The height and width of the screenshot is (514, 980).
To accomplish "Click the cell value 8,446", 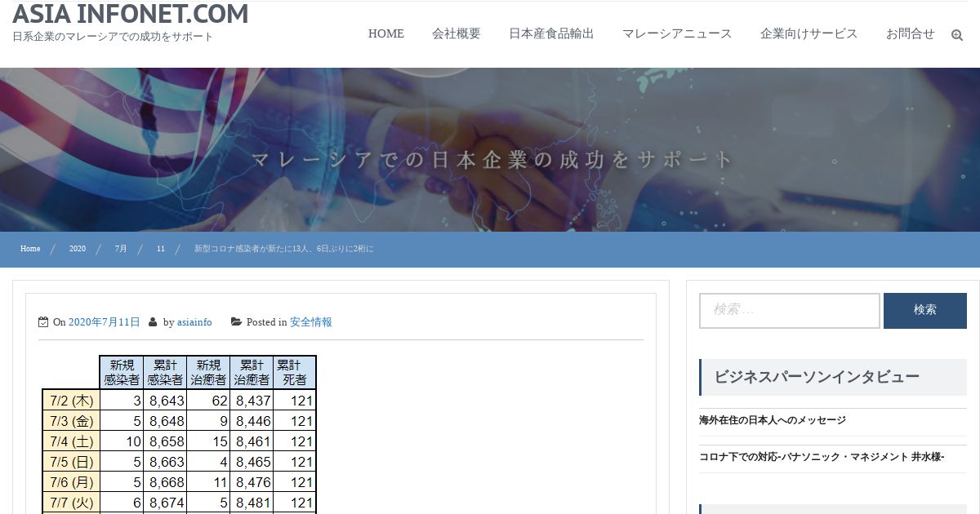I will coord(252,421).
